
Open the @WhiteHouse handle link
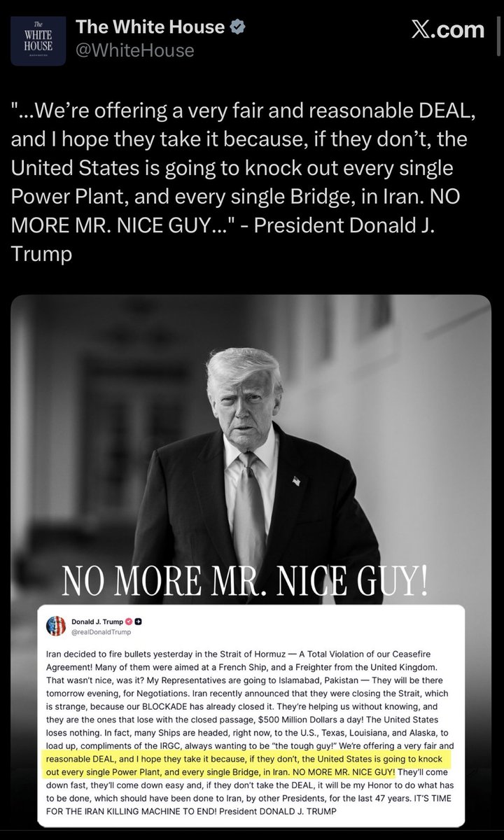pos(134,50)
